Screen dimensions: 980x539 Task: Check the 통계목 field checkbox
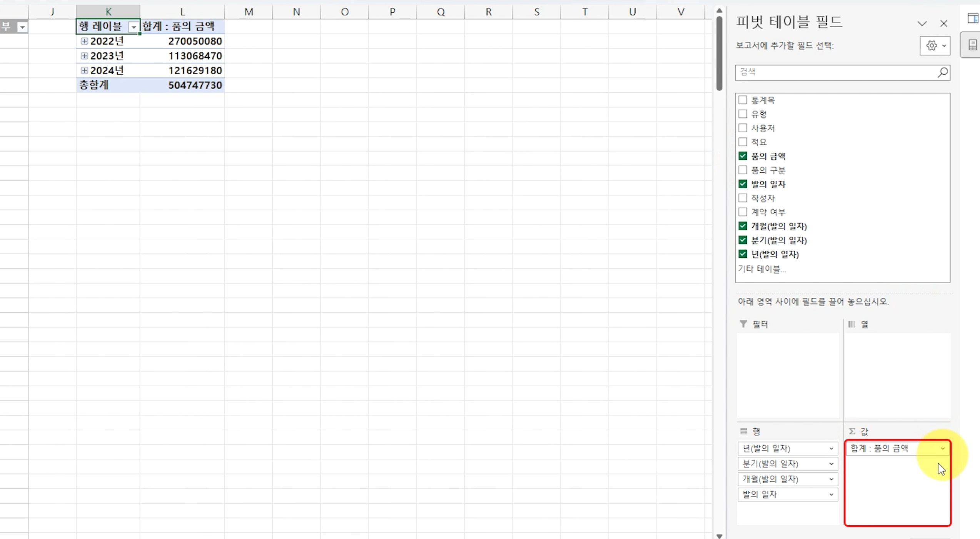point(743,100)
